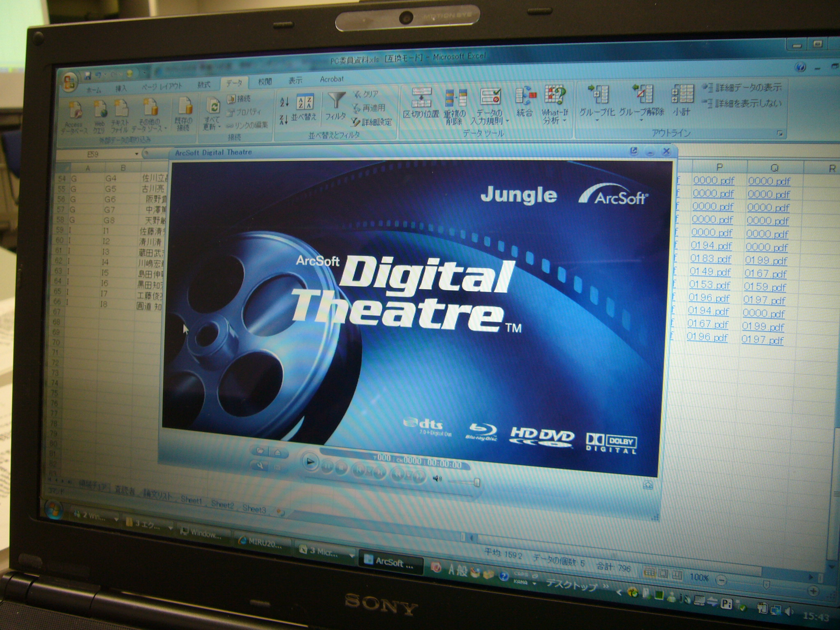
Task: Open the system tray volume icon
Action: (x=788, y=612)
